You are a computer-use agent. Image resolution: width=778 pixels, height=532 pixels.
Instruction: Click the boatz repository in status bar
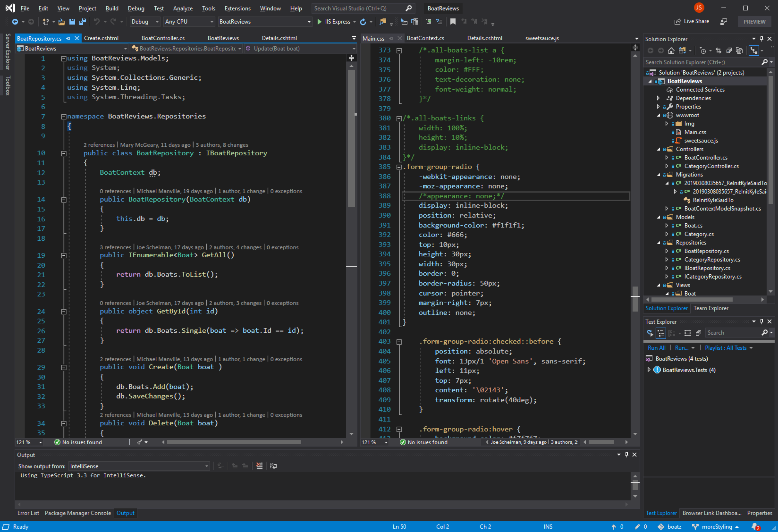670,527
